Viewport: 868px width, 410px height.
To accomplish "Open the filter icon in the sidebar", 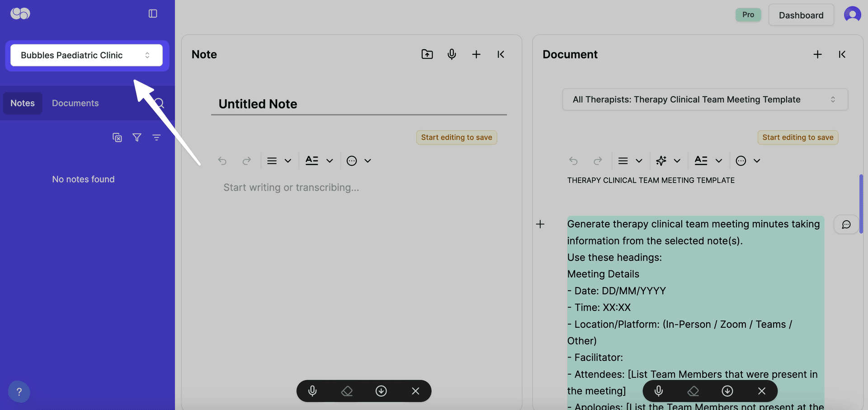I will pyautogui.click(x=137, y=137).
